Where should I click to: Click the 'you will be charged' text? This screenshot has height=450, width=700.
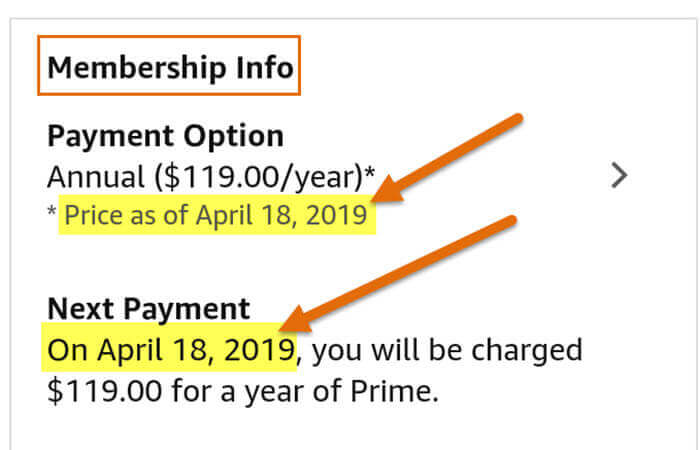(447, 350)
